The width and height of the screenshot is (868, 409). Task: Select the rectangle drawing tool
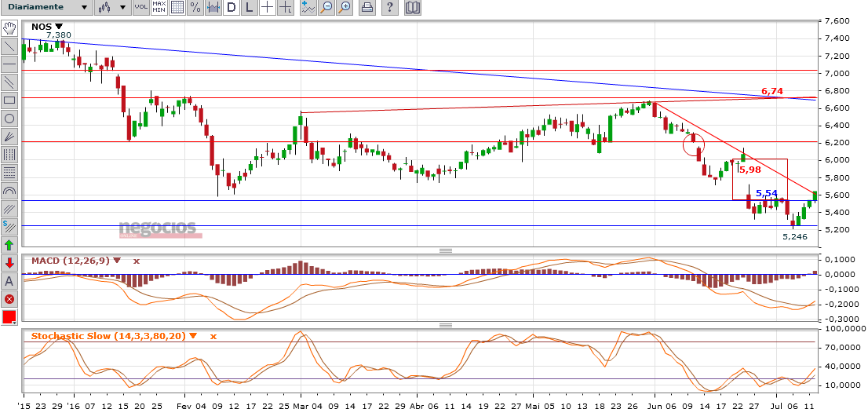(x=9, y=100)
